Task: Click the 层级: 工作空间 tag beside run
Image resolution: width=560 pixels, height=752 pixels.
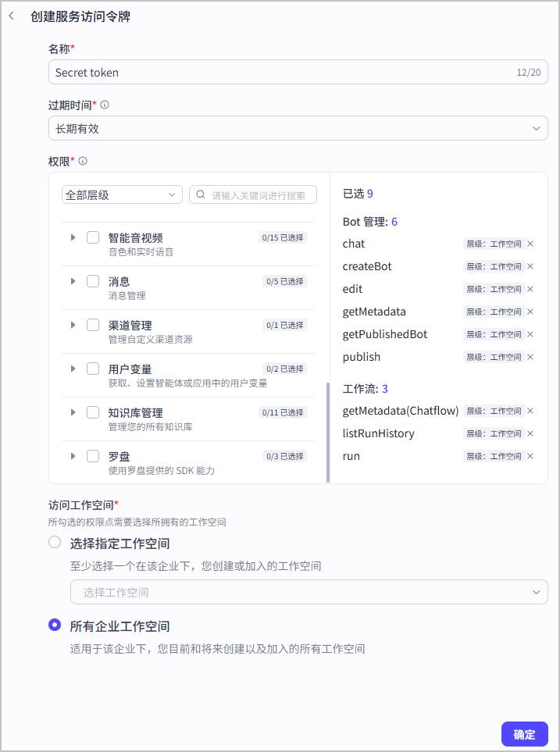Action: click(494, 456)
